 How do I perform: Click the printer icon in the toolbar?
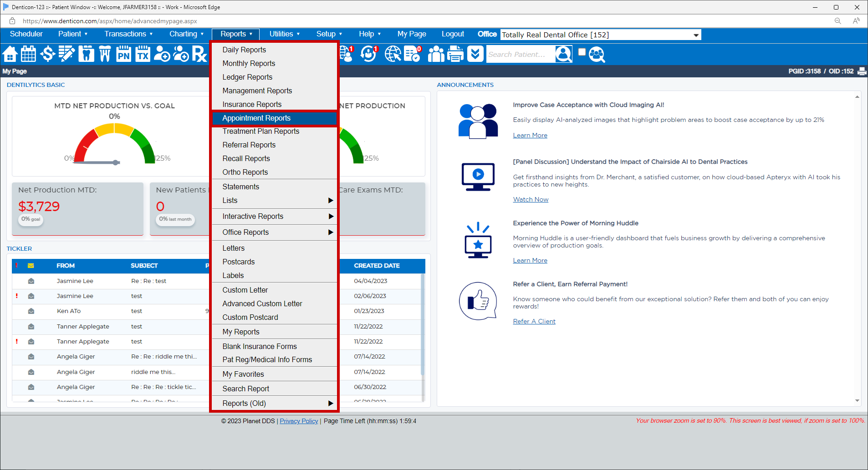[x=455, y=54]
